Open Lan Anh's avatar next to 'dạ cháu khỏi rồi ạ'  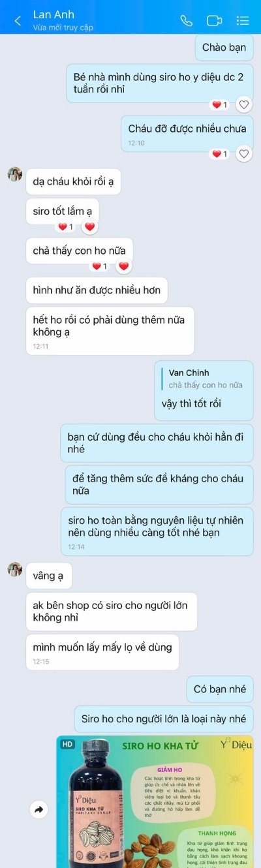point(14,174)
